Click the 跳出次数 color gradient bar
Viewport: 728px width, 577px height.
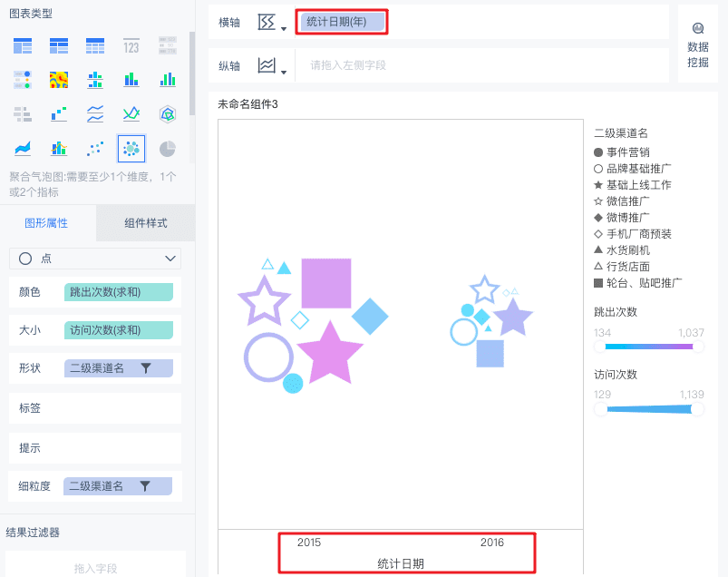tap(649, 347)
